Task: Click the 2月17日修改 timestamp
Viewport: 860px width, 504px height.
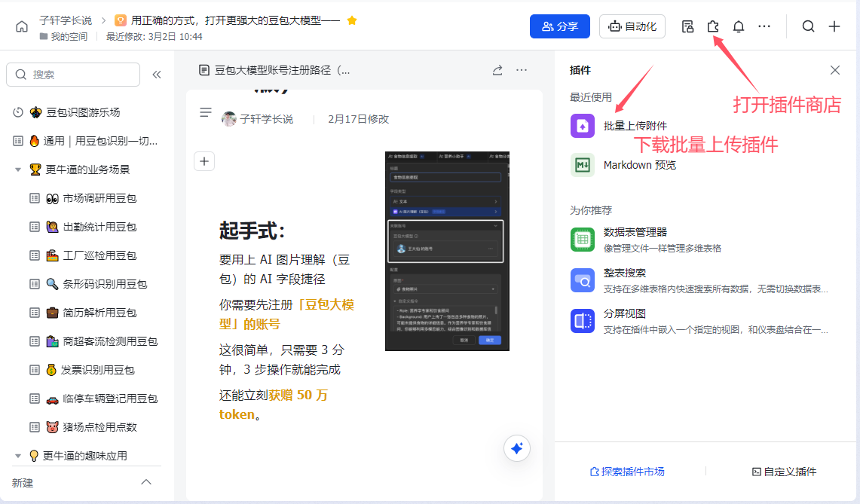Action: [358, 119]
